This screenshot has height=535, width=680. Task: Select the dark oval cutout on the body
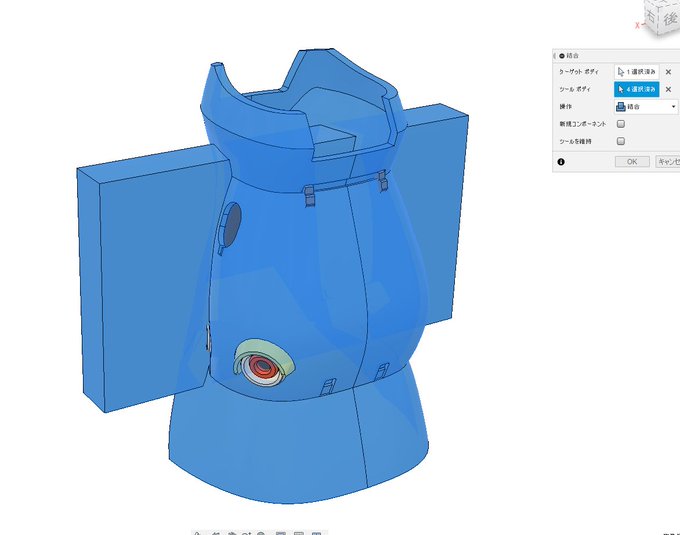232,224
